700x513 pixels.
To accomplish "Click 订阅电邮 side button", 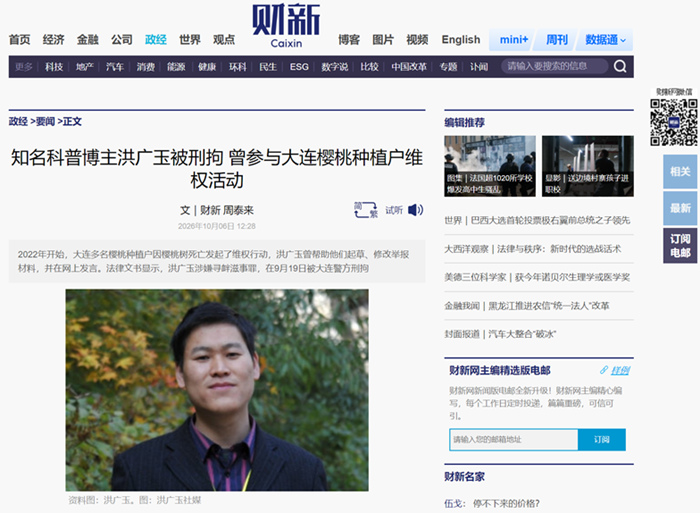I will pos(680,246).
